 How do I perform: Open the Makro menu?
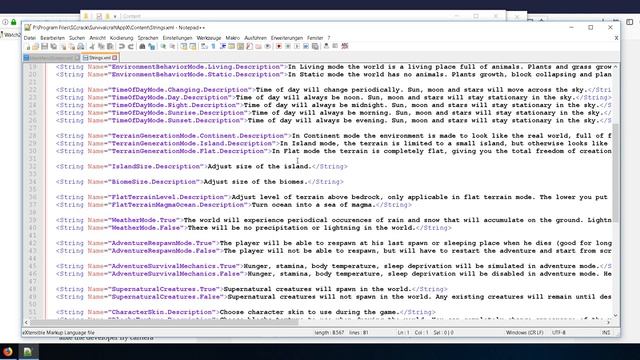pos(233,38)
